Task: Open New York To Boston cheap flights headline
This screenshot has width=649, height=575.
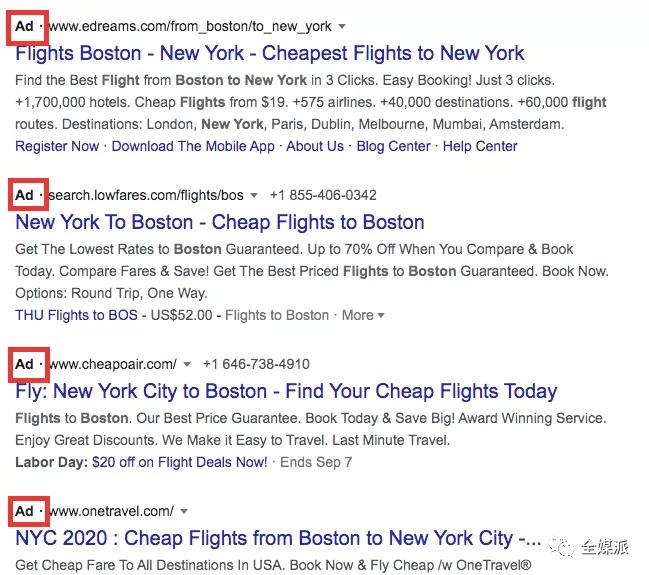Action: [220, 222]
